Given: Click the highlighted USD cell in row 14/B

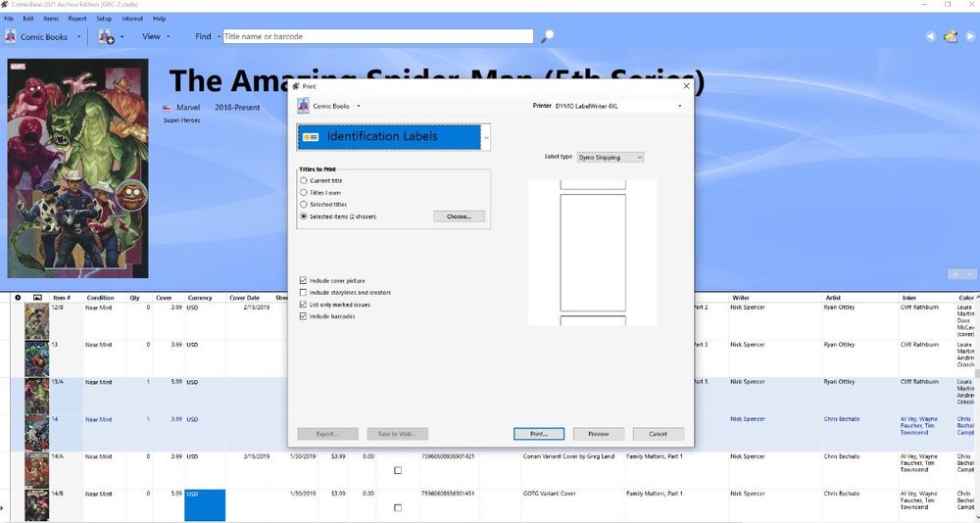Looking at the screenshot, I should 205,505.
